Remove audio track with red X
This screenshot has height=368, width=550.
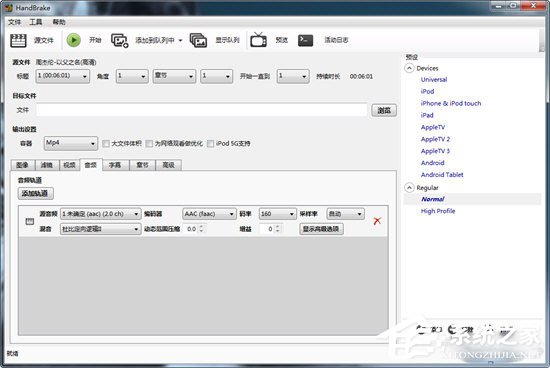tap(377, 221)
